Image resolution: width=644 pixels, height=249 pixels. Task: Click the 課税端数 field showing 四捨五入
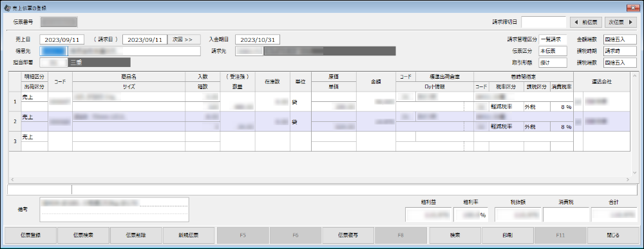tap(620, 63)
